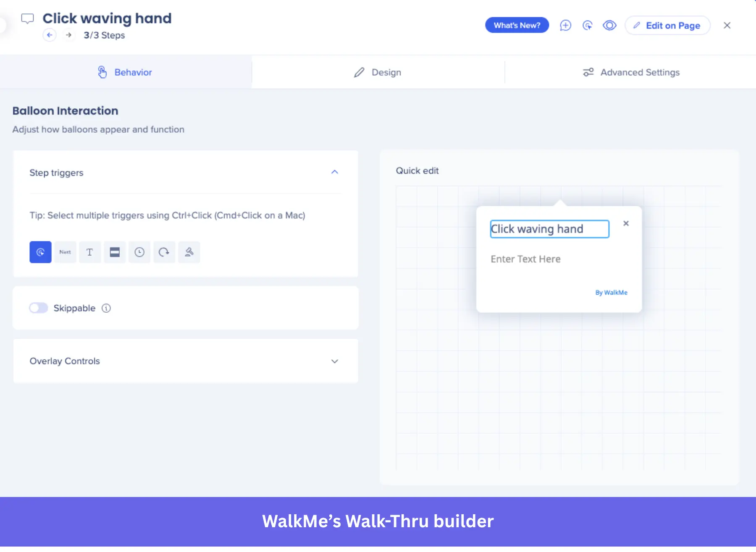Screen dimensions: 756x552
Task: Enable the Skippable toggle
Action: click(38, 308)
